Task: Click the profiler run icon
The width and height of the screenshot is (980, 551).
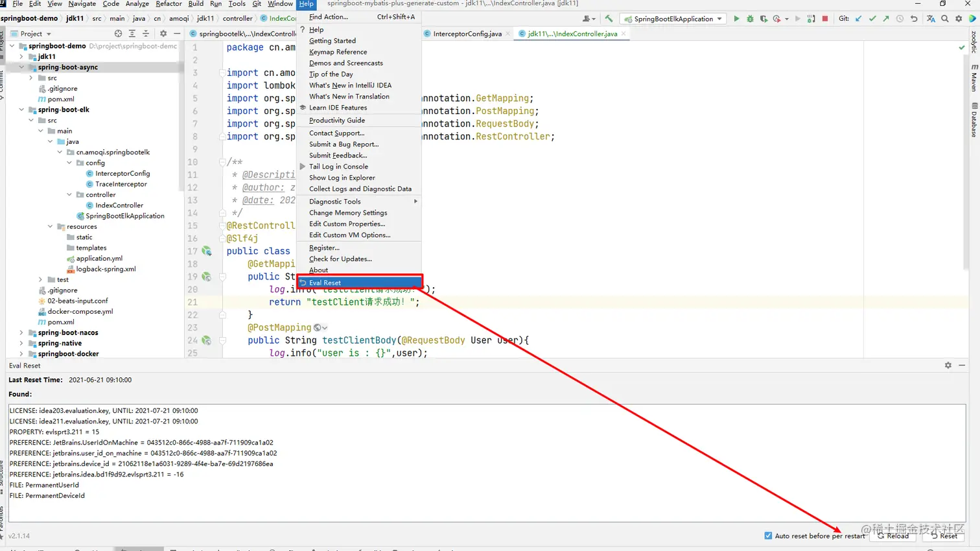Action: 777,19
